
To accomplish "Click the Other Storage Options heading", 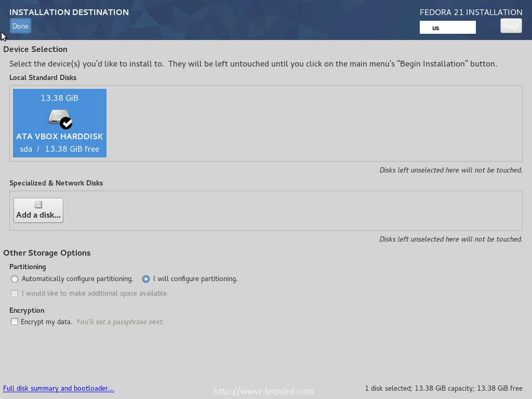I will click(x=47, y=253).
